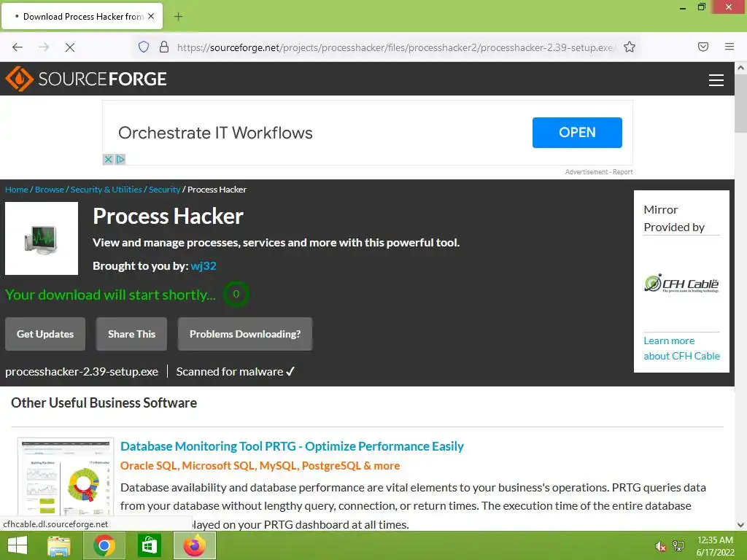Open Security & Utilities breadcrumb link
The height and width of the screenshot is (560, 747).
pyautogui.click(x=107, y=190)
